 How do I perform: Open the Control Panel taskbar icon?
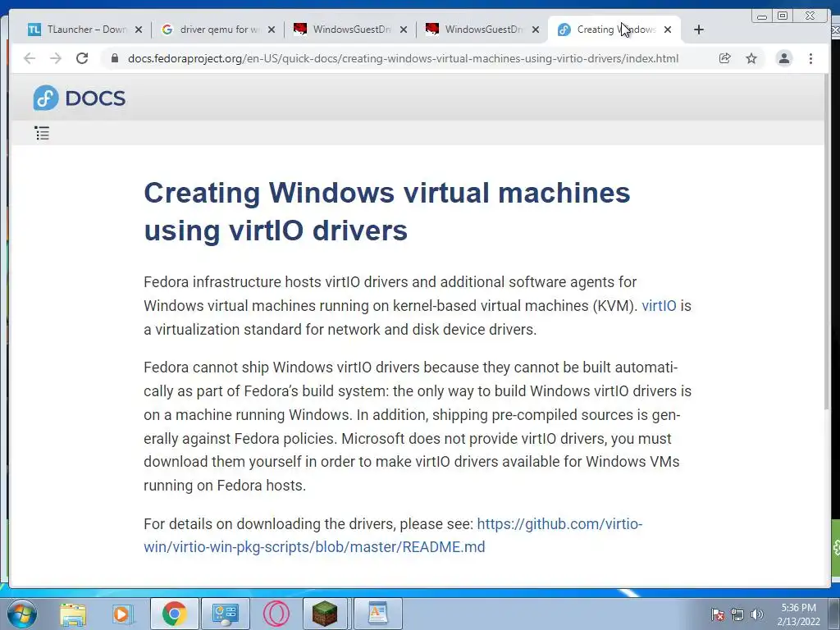point(225,614)
